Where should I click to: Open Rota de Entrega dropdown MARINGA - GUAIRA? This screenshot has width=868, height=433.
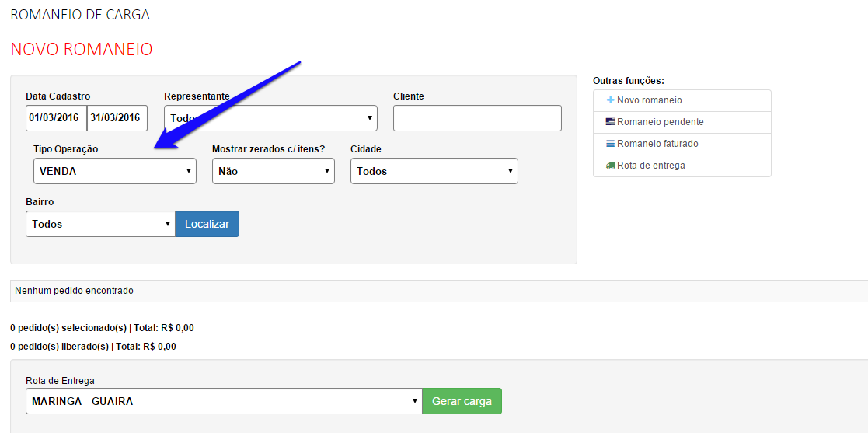pos(224,401)
